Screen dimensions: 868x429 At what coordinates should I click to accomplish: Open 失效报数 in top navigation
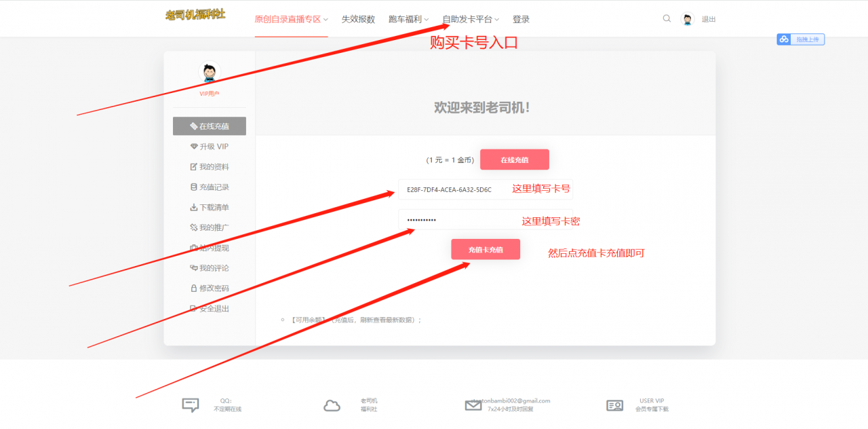pyautogui.click(x=358, y=20)
